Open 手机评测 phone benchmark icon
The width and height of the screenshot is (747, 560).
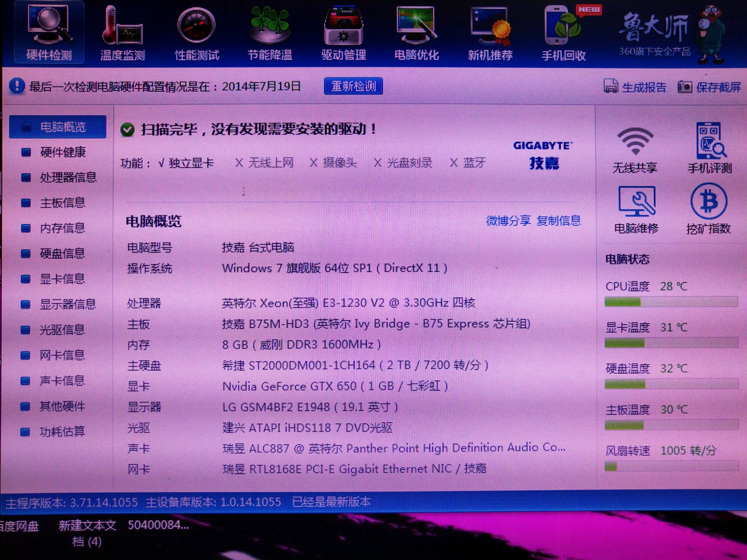pos(710,149)
